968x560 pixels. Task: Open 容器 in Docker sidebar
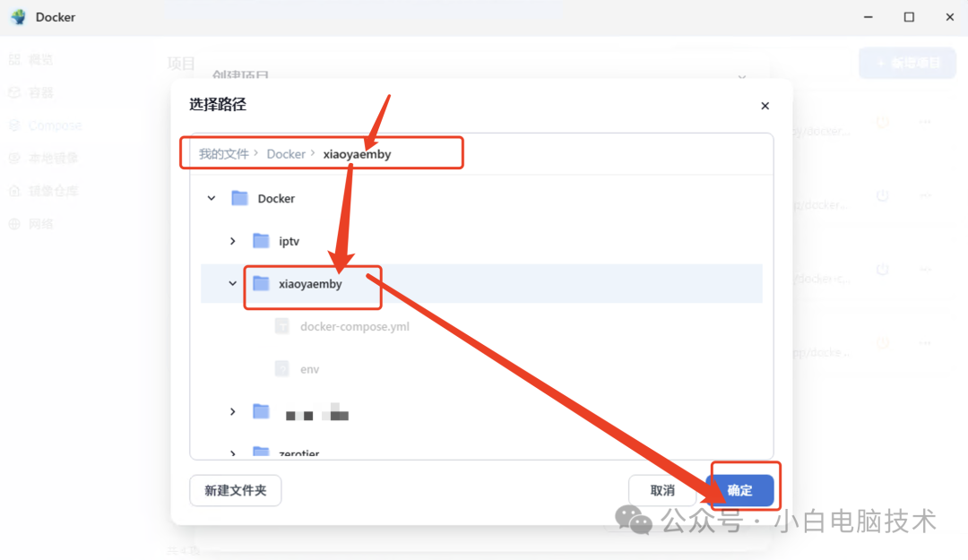tap(40, 92)
